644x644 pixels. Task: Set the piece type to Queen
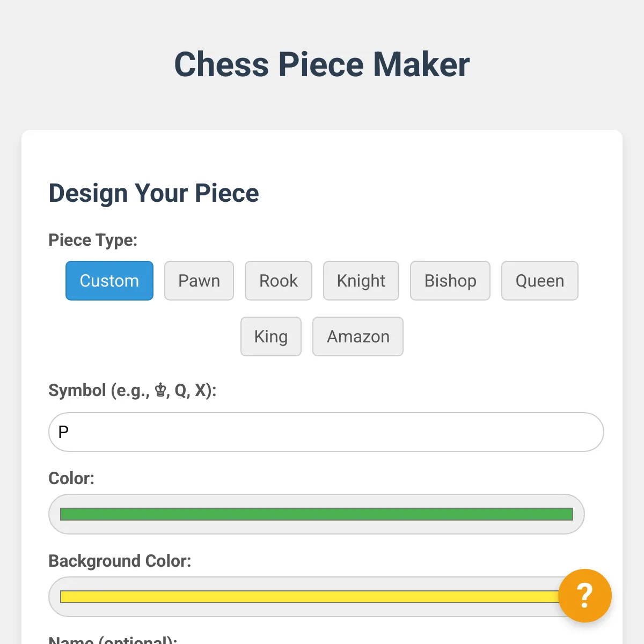(540, 281)
